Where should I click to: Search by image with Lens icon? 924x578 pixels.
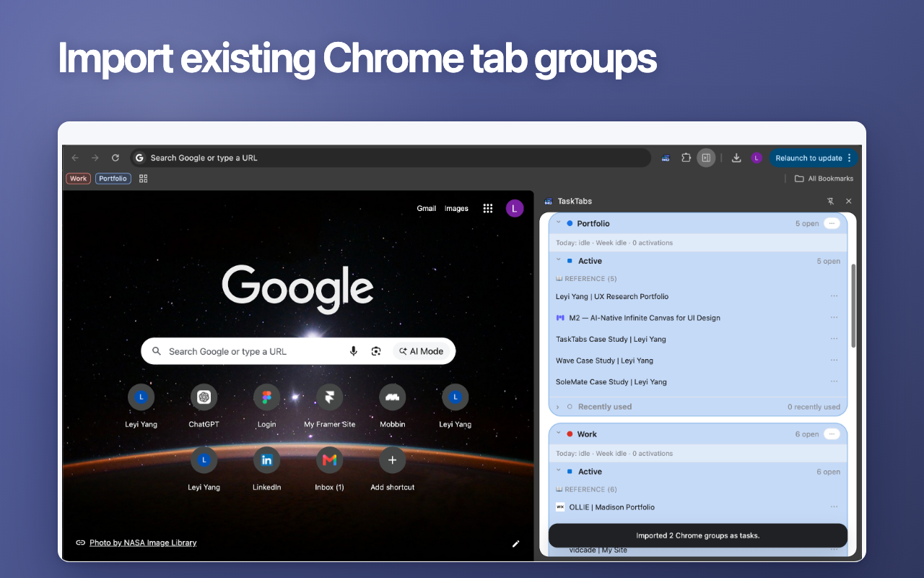coord(376,351)
